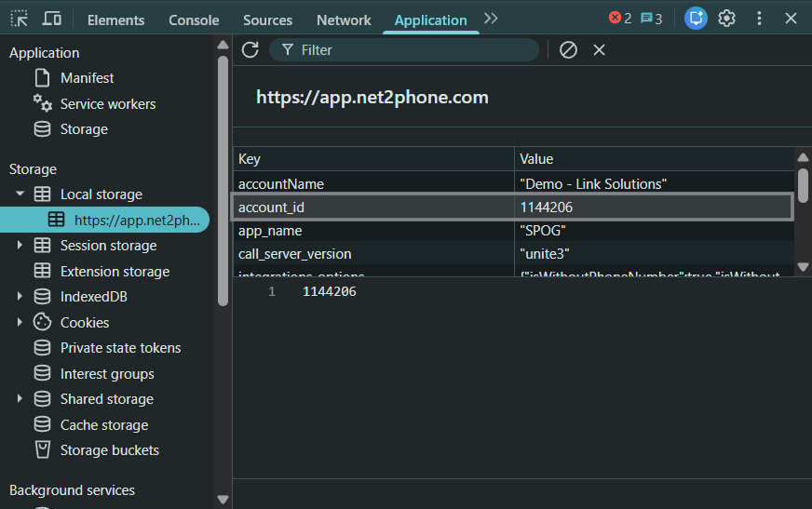Click the blue issues count indicator
Screen dimensions: 812x509
(652, 19)
